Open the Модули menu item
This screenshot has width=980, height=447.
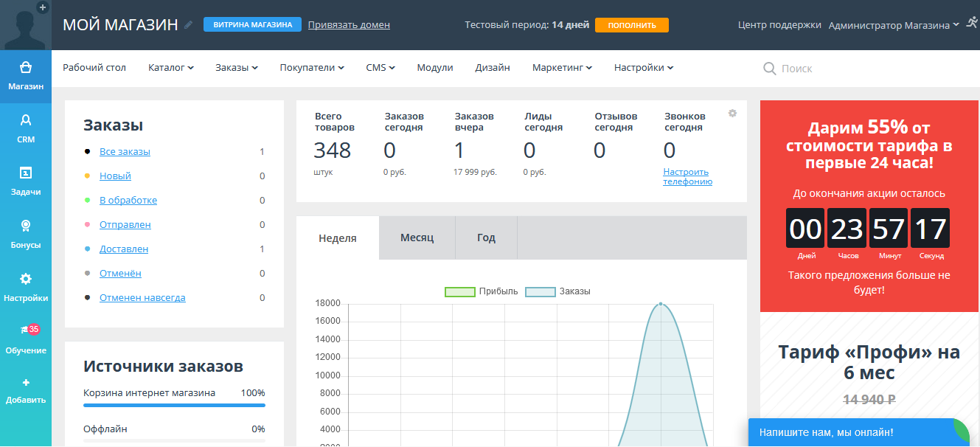(x=435, y=68)
